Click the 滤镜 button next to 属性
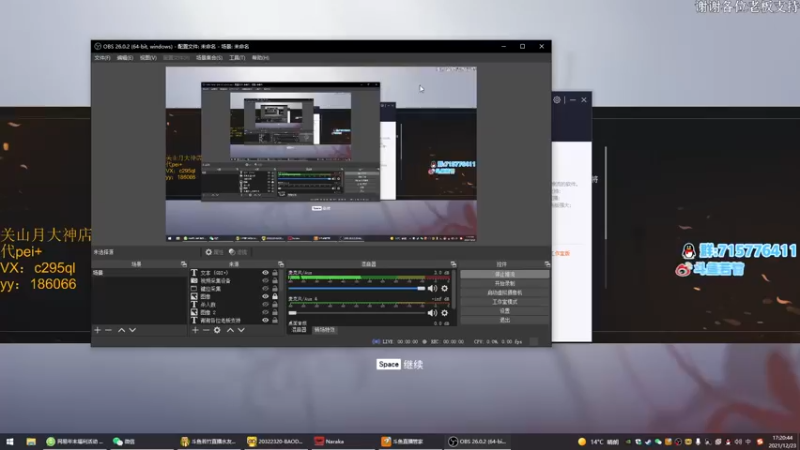This screenshot has height=450, width=800. click(238, 252)
